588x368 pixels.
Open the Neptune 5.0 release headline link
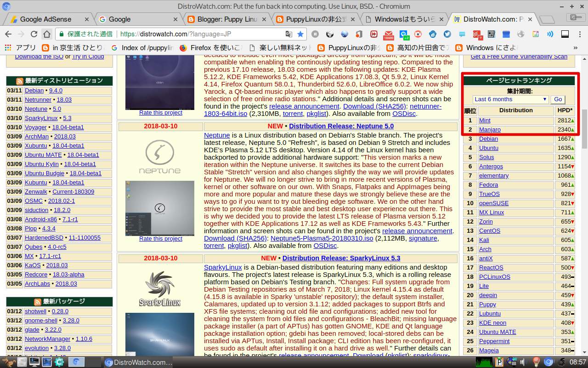pos(341,126)
